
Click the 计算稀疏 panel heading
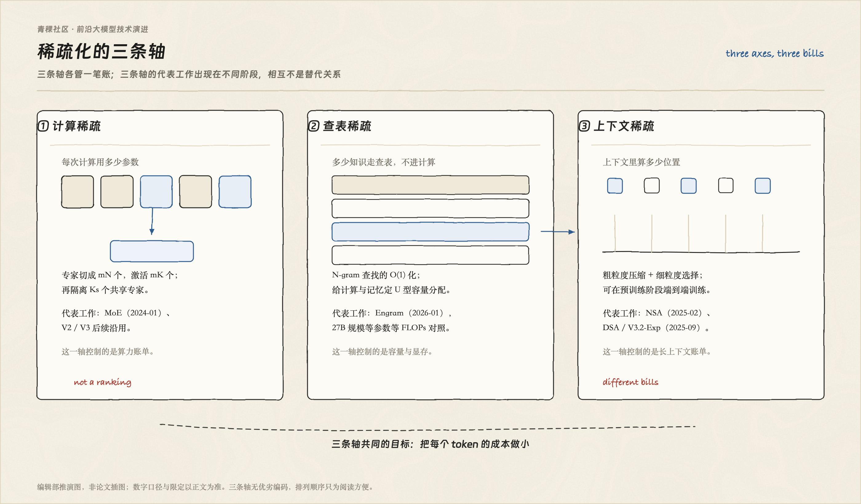point(77,126)
